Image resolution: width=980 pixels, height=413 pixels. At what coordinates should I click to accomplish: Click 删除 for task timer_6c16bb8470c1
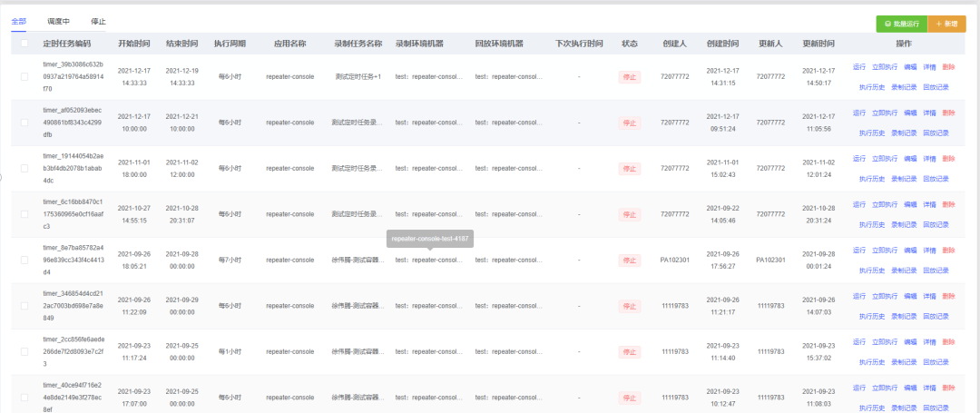(x=948, y=204)
